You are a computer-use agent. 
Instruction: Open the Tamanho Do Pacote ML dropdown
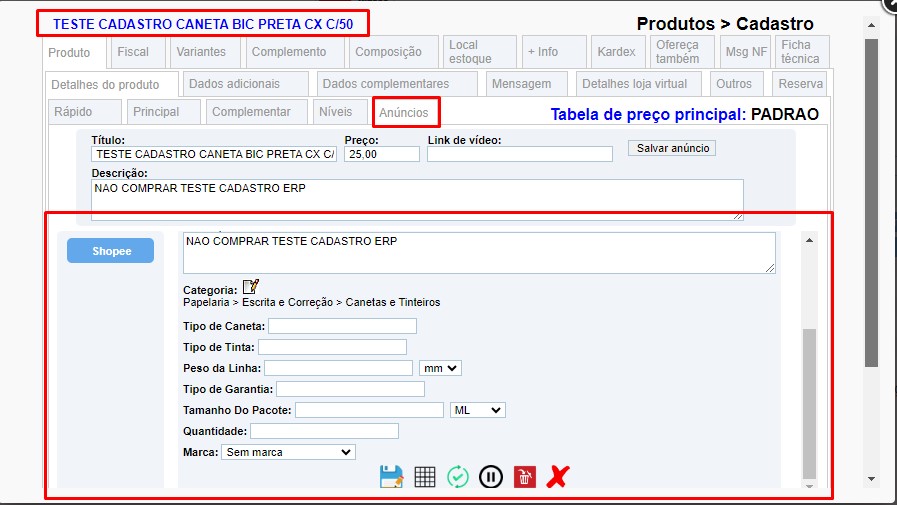pyautogui.click(x=478, y=410)
